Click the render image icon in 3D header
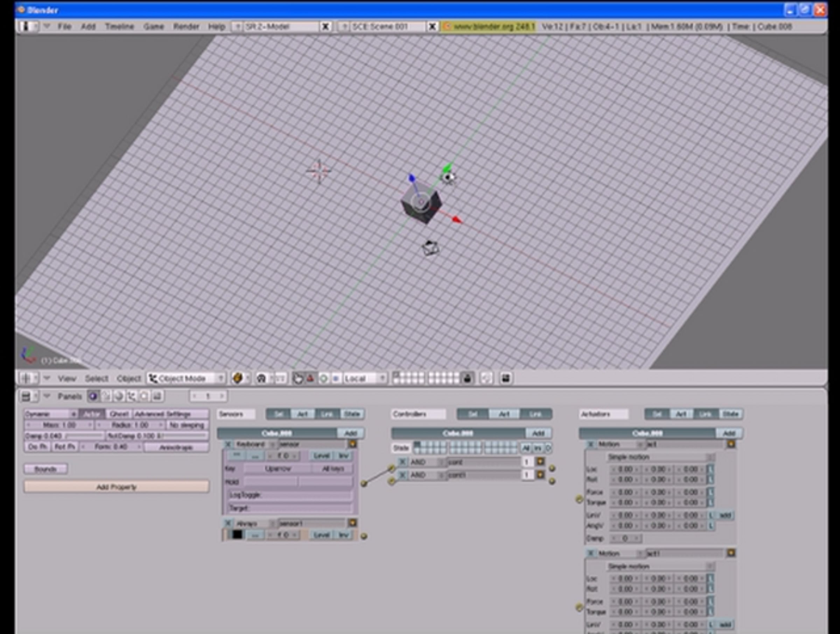Image resolution: width=840 pixels, height=634 pixels. pyautogui.click(x=505, y=378)
